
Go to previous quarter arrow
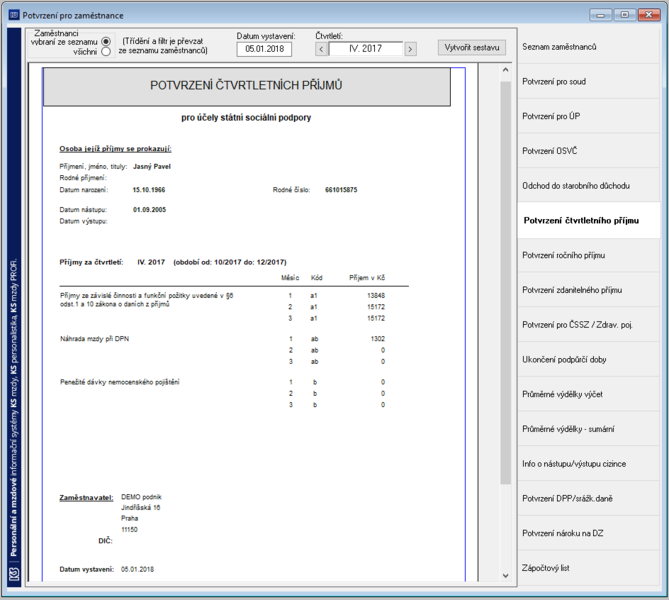(321, 49)
